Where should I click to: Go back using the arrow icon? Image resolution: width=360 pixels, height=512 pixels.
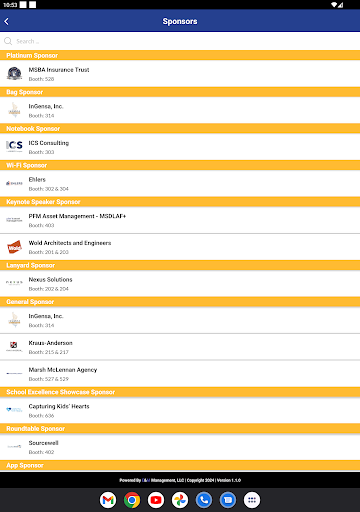[7, 21]
